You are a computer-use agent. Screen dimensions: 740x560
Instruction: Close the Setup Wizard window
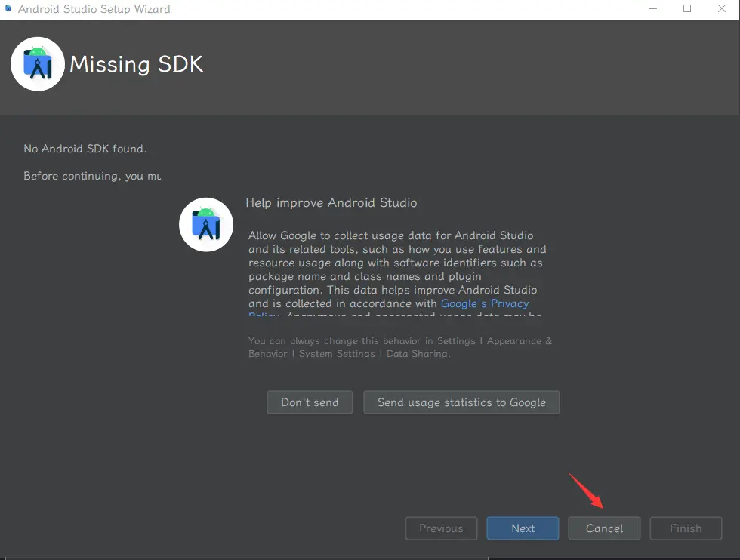(x=722, y=9)
